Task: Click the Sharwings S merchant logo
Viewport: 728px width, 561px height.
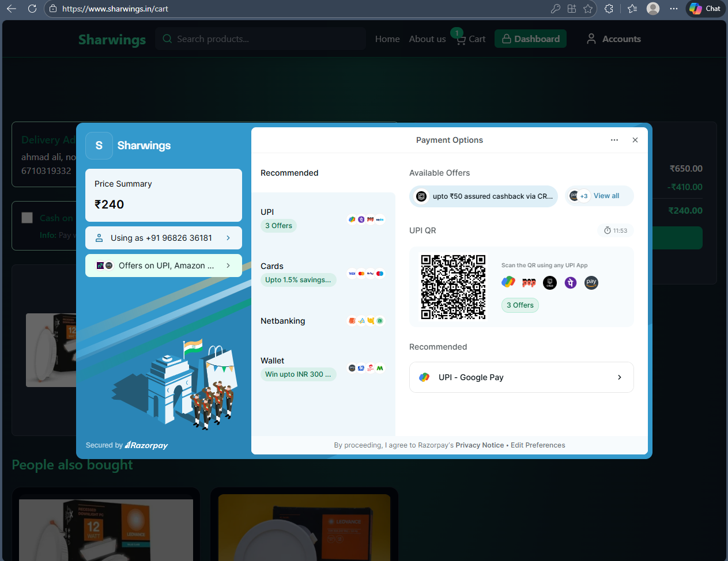Action: pyautogui.click(x=99, y=146)
